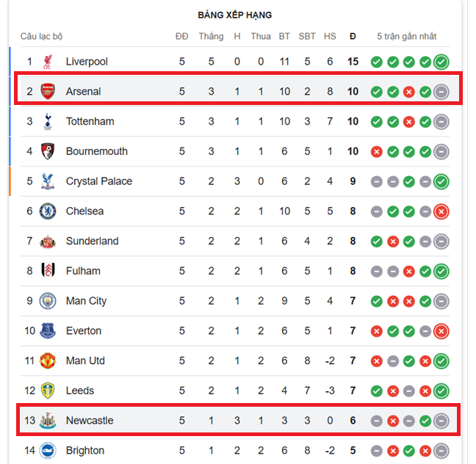Image resolution: width=476 pixels, height=464 pixels.
Task: Click the '5 trận gần nhất' column header
Action: [406, 36]
